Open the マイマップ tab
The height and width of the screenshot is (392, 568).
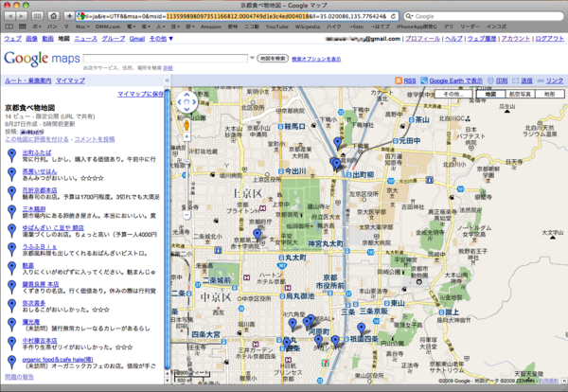coord(70,80)
